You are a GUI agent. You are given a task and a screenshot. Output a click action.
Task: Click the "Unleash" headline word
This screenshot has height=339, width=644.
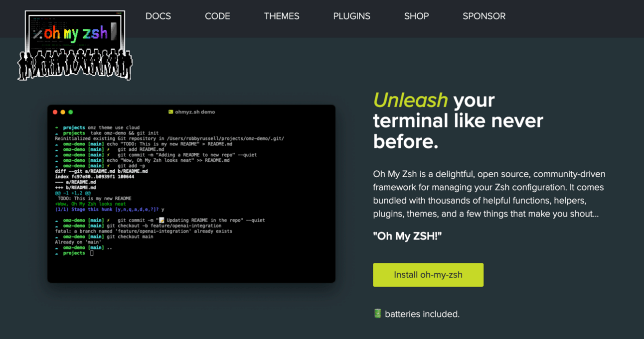[411, 100]
